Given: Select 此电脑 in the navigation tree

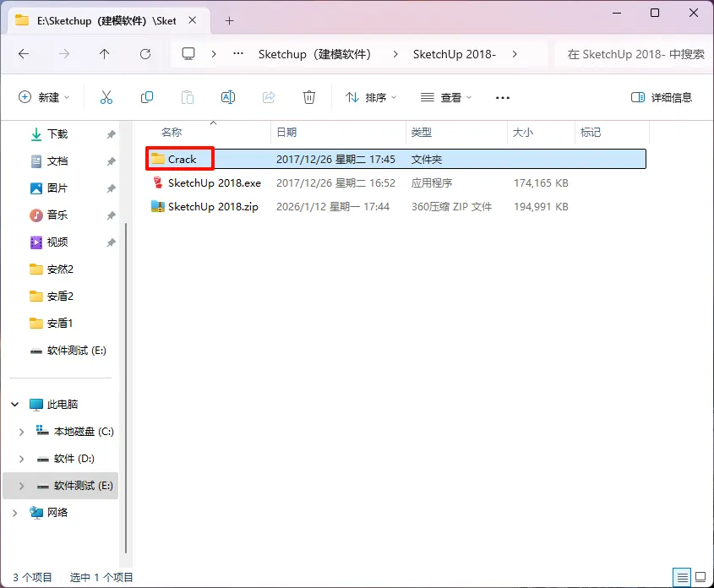Looking at the screenshot, I should point(63,404).
